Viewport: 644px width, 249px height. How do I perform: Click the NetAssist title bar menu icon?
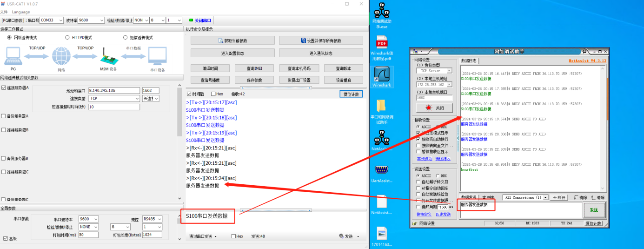[416, 51]
